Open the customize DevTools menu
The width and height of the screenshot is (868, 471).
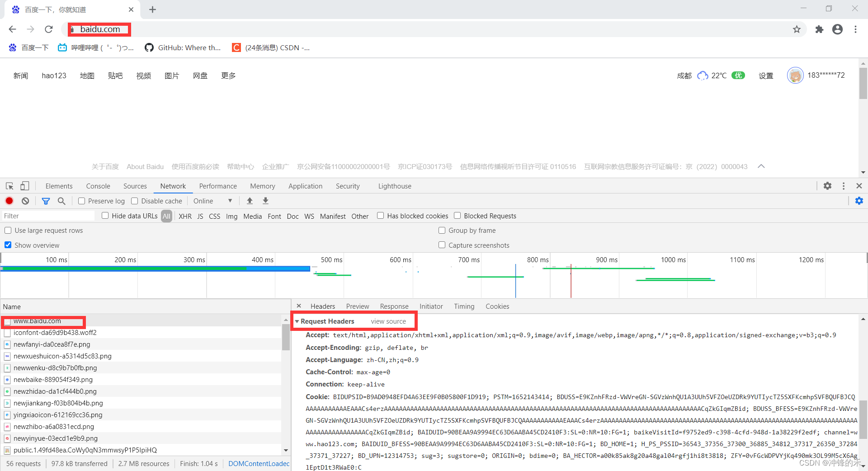click(843, 186)
